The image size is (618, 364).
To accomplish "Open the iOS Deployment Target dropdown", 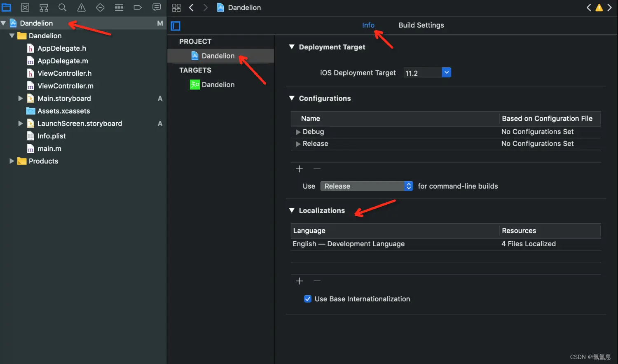I will tap(447, 72).
